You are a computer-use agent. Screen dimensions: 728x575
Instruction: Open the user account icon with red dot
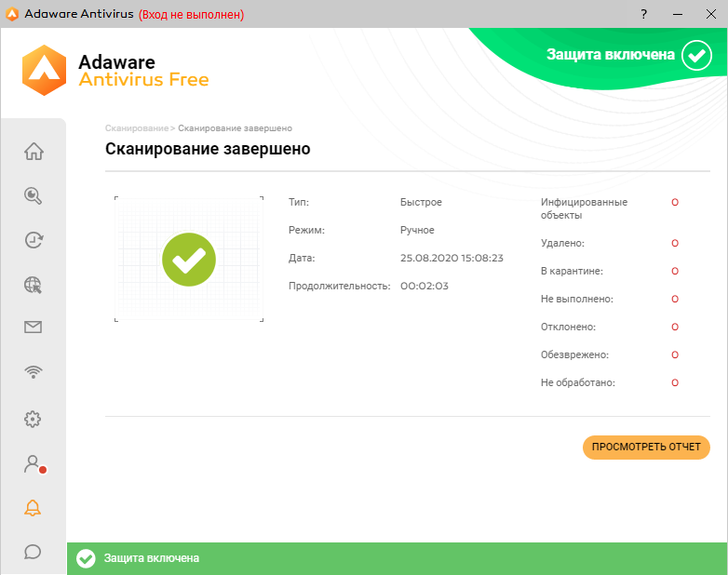pos(34,464)
